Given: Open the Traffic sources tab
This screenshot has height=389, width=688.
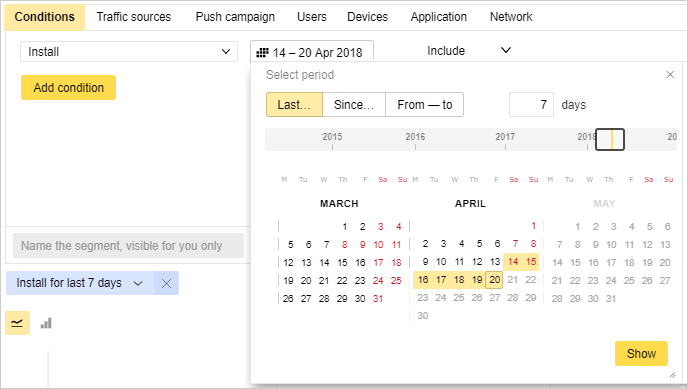Looking at the screenshot, I should 134,17.
